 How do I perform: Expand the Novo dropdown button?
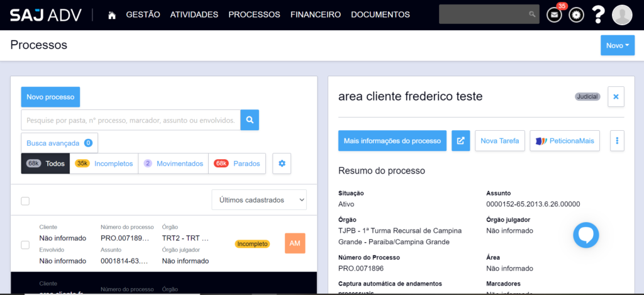[618, 46]
